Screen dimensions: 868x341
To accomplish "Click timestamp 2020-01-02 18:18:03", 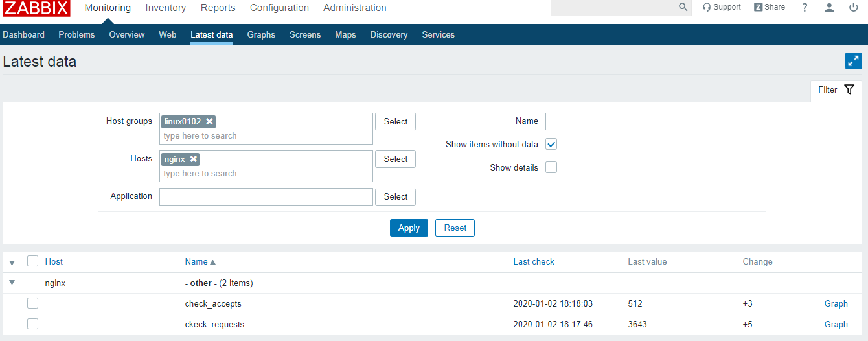I will [554, 303].
